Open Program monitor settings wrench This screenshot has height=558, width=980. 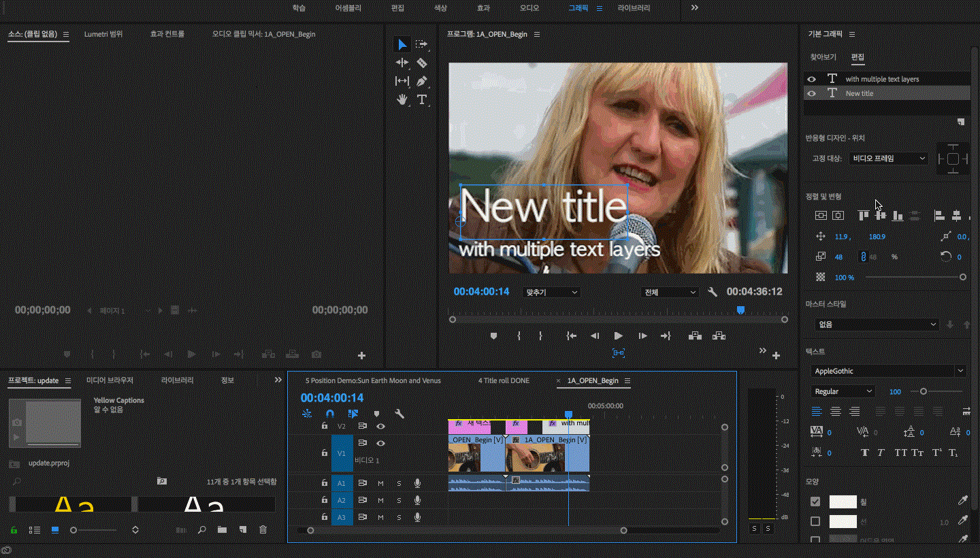[713, 292]
